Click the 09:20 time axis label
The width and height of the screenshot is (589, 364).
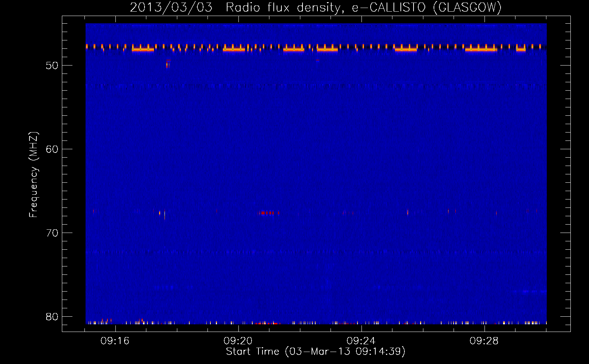[x=238, y=341]
